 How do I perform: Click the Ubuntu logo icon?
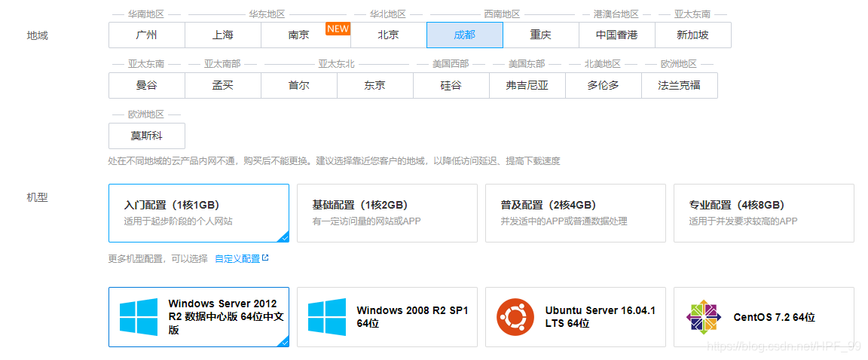point(515,317)
